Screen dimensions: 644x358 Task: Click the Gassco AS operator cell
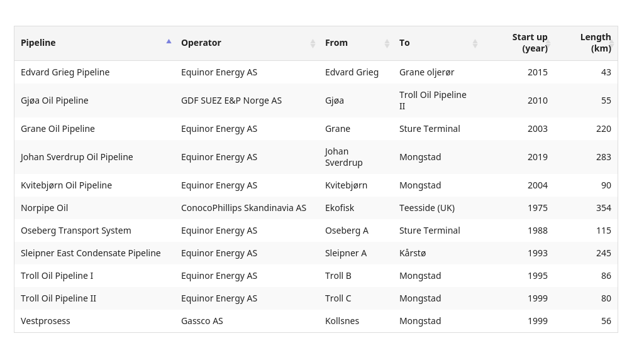click(202, 321)
